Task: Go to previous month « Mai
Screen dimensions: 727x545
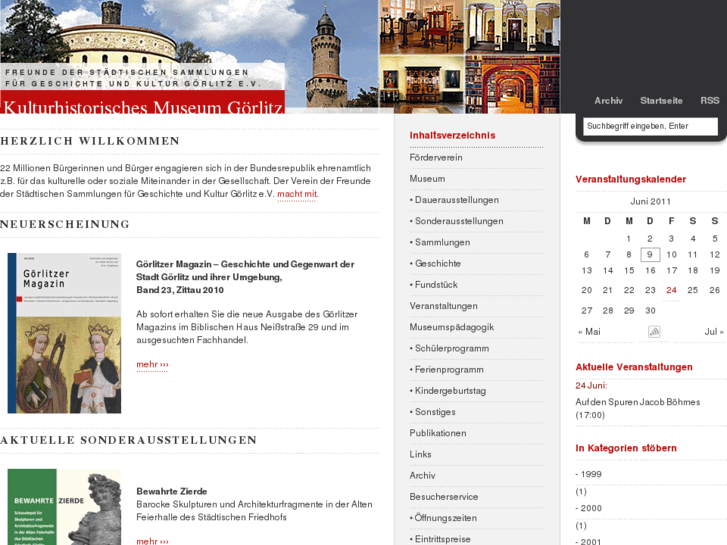Action: (x=589, y=332)
